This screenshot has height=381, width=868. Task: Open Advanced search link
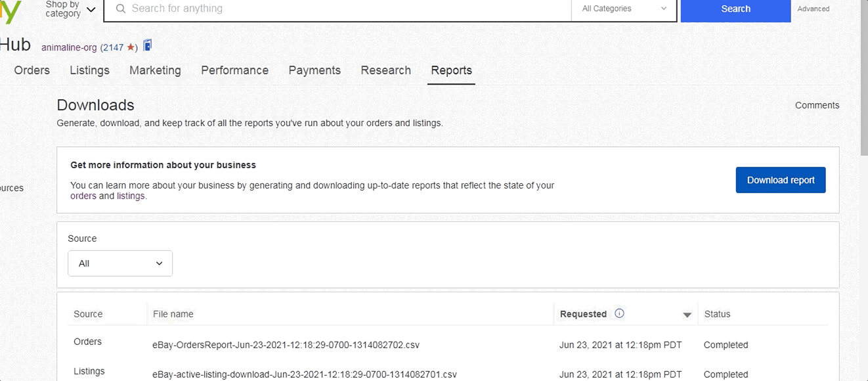click(x=814, y=9)
